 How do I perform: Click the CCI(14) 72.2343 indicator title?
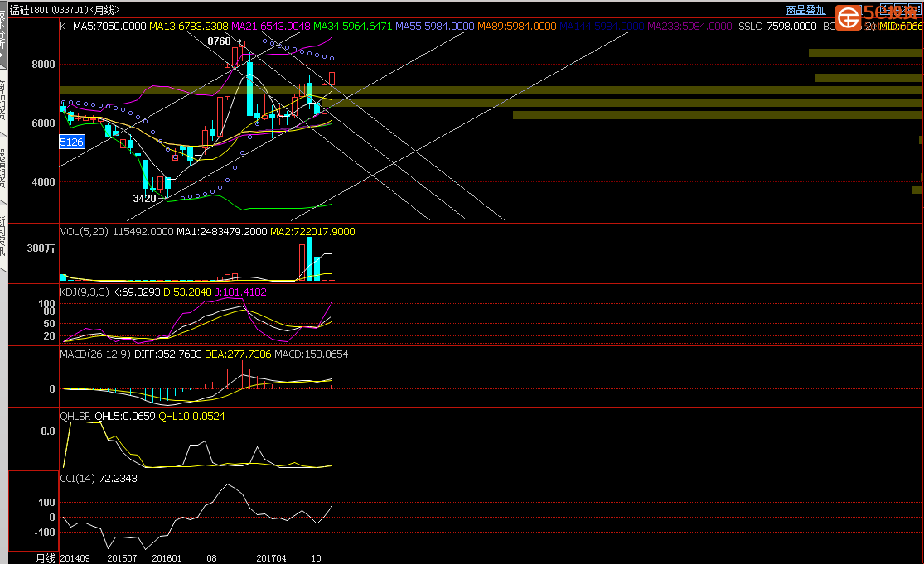tap(99, 479)
